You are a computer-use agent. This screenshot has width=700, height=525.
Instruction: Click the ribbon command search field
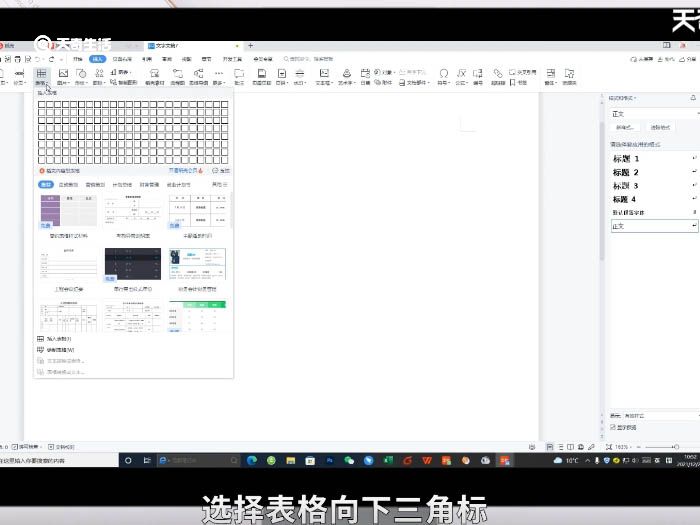(x=309, y=59)
